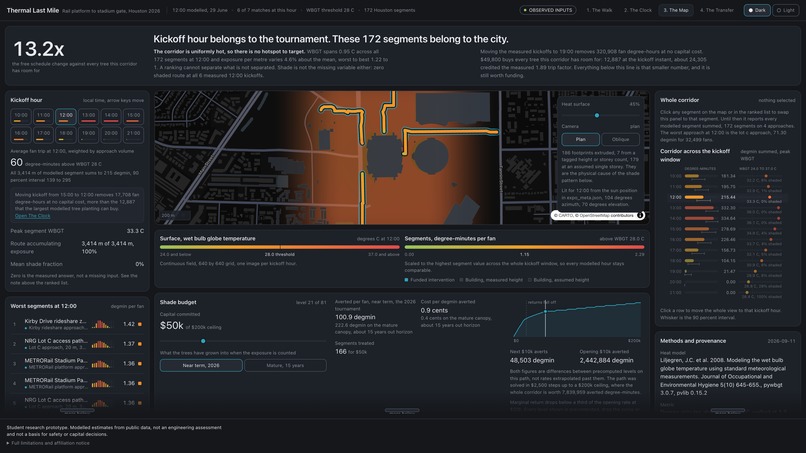Click the returns fall-off marker on chart
The height and width of the screenshot is (453, 806).
click(545, 312)
